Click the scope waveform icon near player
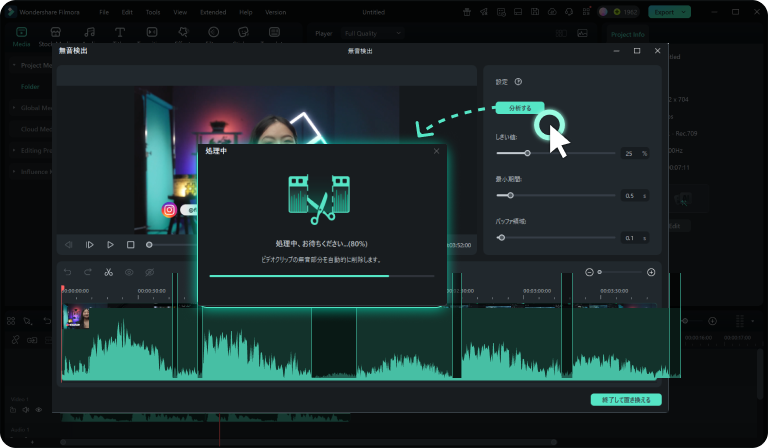 click(x=582, y=33)
